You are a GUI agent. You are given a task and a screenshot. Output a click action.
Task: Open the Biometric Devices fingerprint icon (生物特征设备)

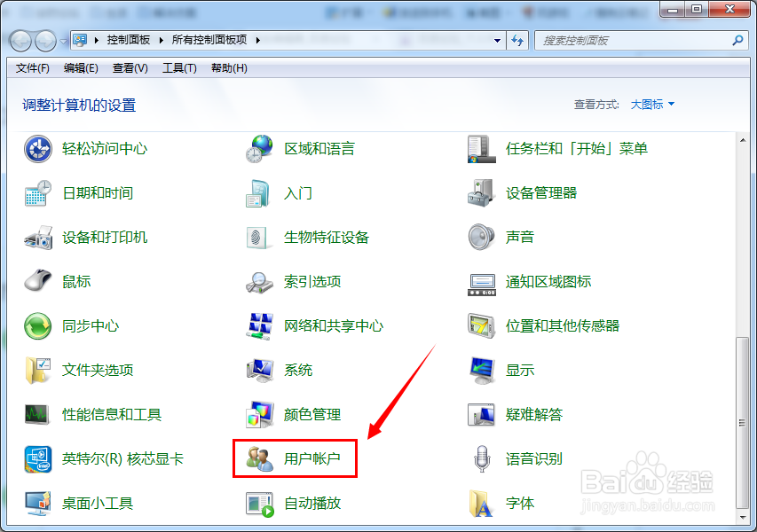[x=257, y=238]
